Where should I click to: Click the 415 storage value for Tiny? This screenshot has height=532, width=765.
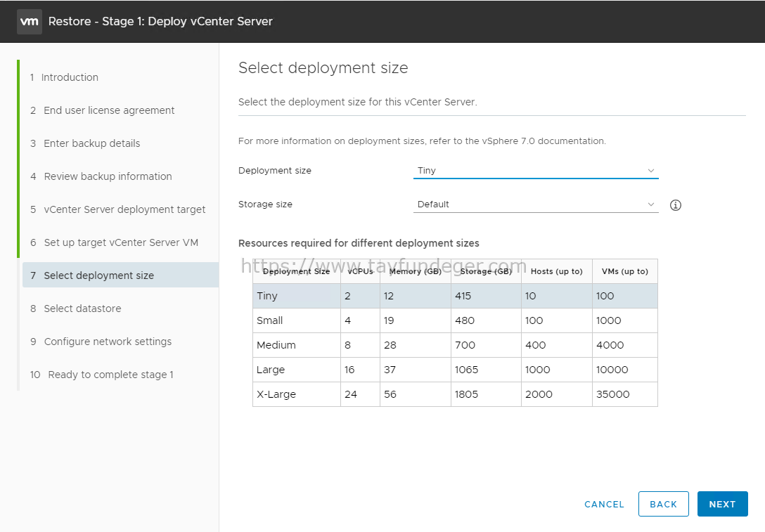coord(463,296)
